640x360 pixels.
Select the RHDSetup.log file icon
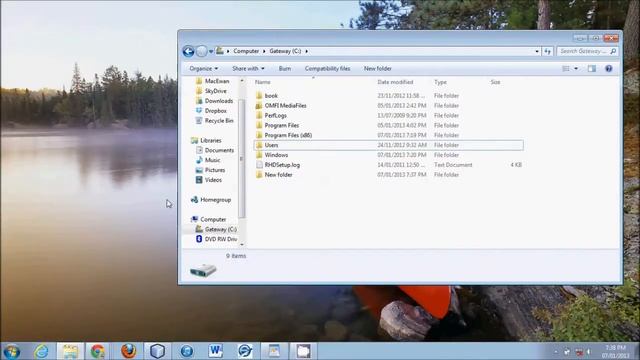[259, 165]
